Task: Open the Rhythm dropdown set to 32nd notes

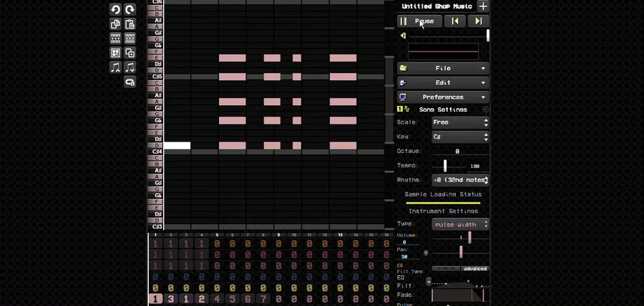Action: 460,179
